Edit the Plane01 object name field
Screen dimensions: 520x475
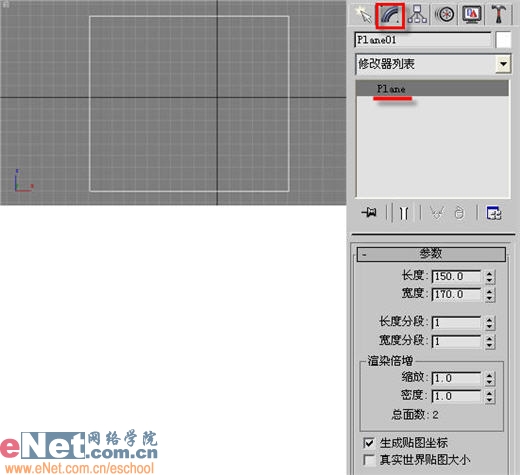423,40
